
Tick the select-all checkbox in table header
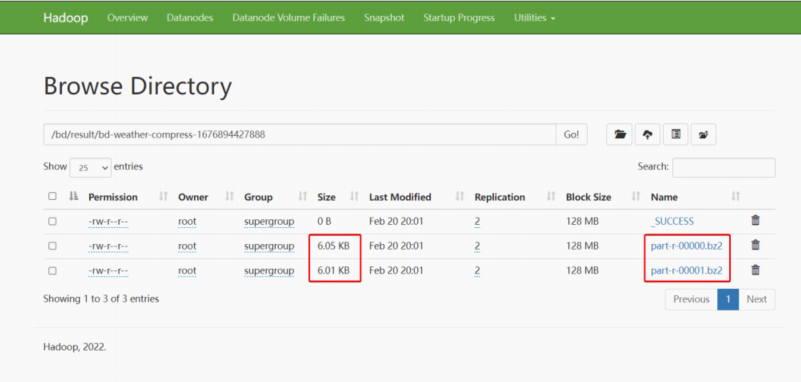(x=52, y=196)
